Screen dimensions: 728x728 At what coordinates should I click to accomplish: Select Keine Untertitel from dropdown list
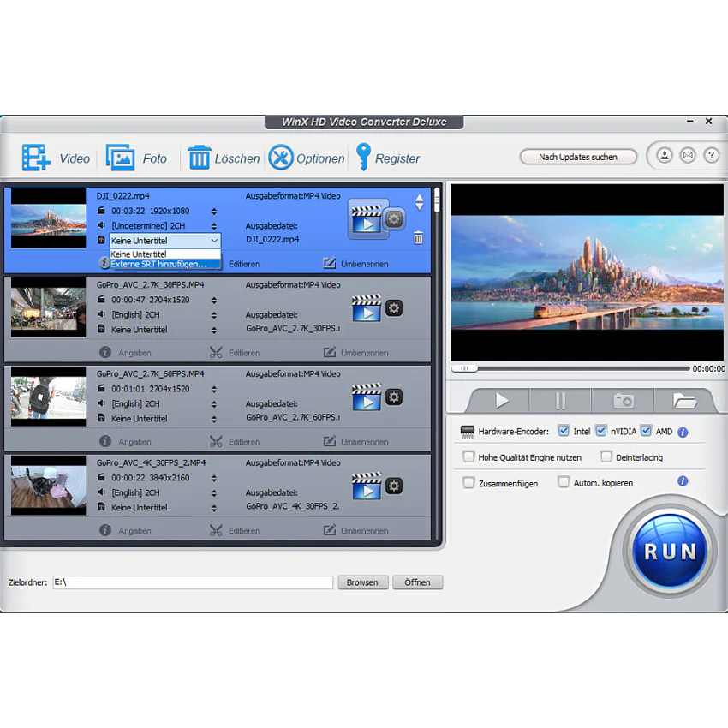(x=164, y=254)
